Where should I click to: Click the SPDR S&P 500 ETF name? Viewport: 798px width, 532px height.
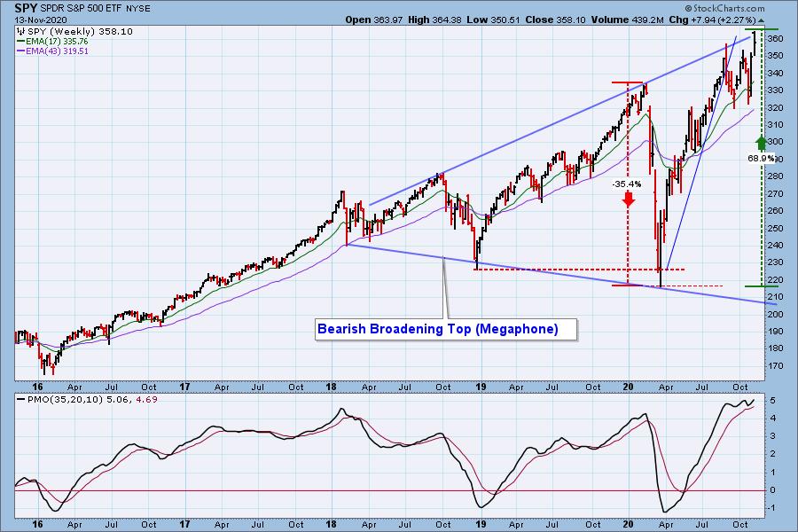pos(82,9)
